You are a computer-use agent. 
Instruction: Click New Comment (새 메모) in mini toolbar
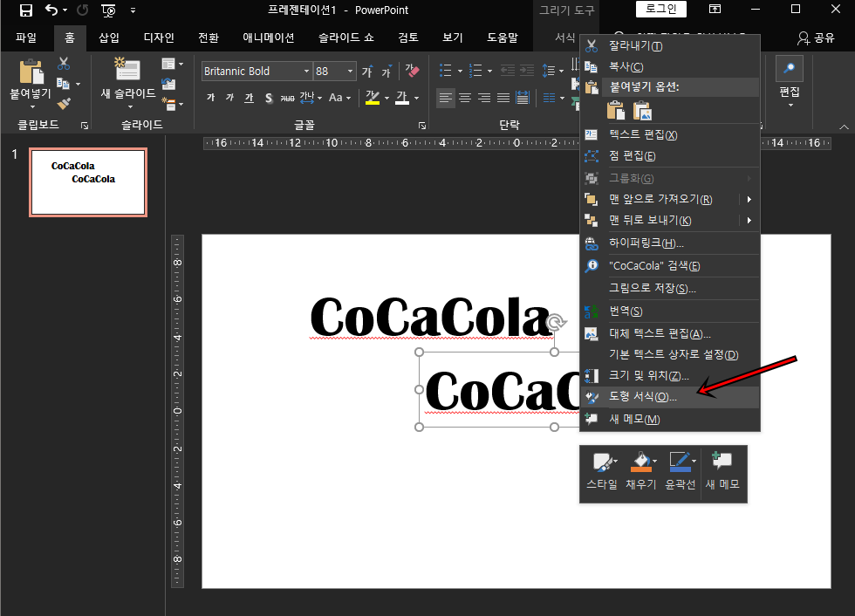coord(722,470)
